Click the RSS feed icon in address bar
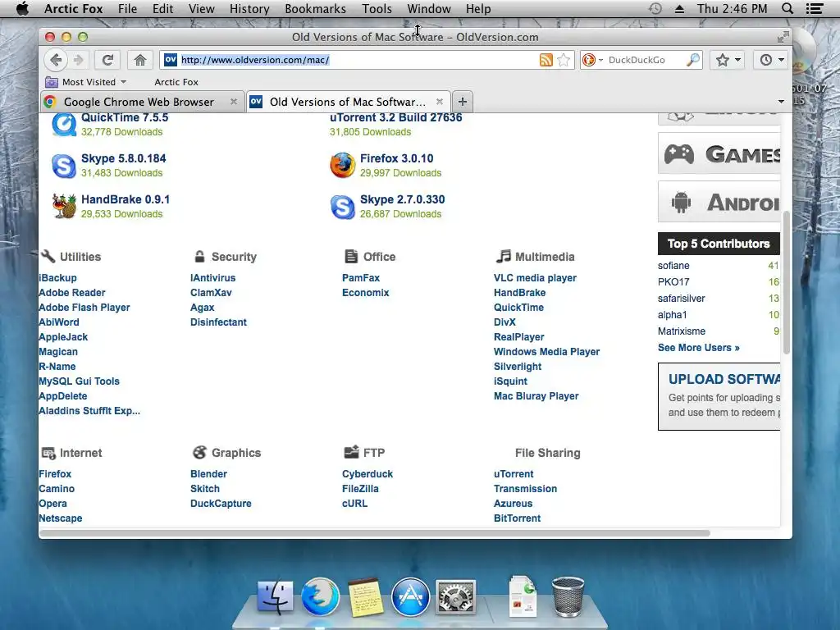Screen dimensions: 840x630 click(x=546, y=60)
